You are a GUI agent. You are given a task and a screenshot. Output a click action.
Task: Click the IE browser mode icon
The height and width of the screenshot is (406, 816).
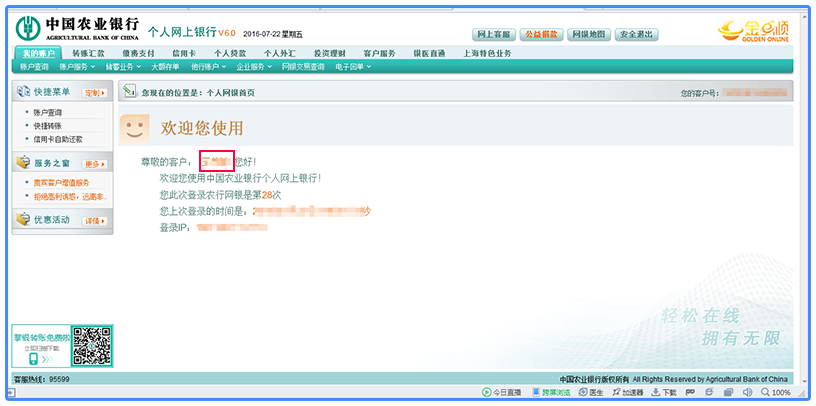[x=709, y=392]
